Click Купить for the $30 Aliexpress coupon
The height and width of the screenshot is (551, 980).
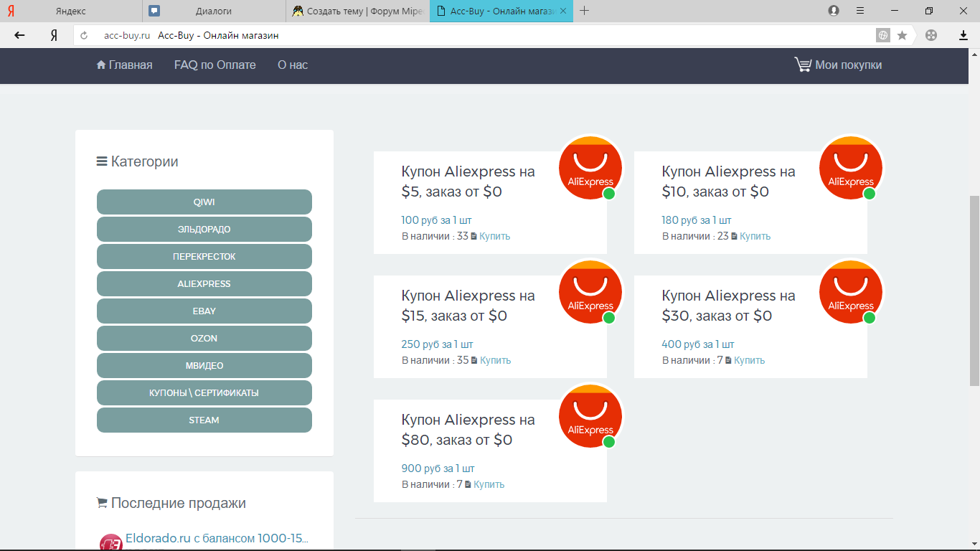coord(750,360)
